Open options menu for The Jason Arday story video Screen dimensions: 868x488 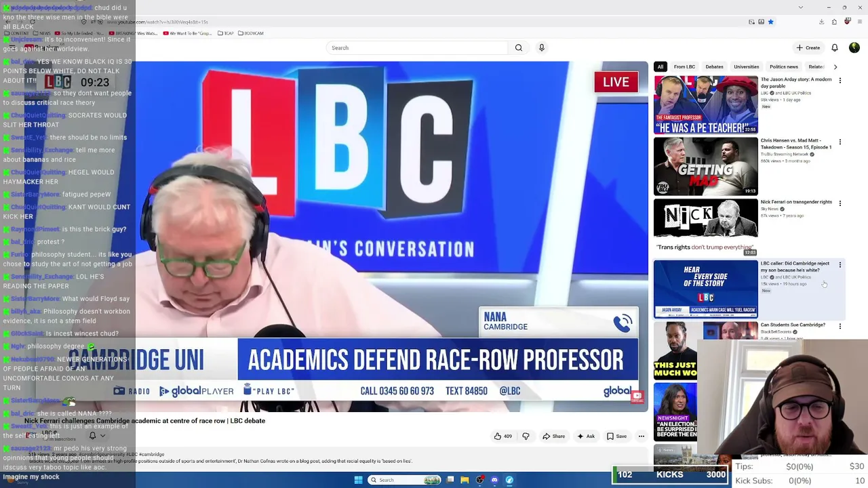pyautogui.click(x=840, y=80)
